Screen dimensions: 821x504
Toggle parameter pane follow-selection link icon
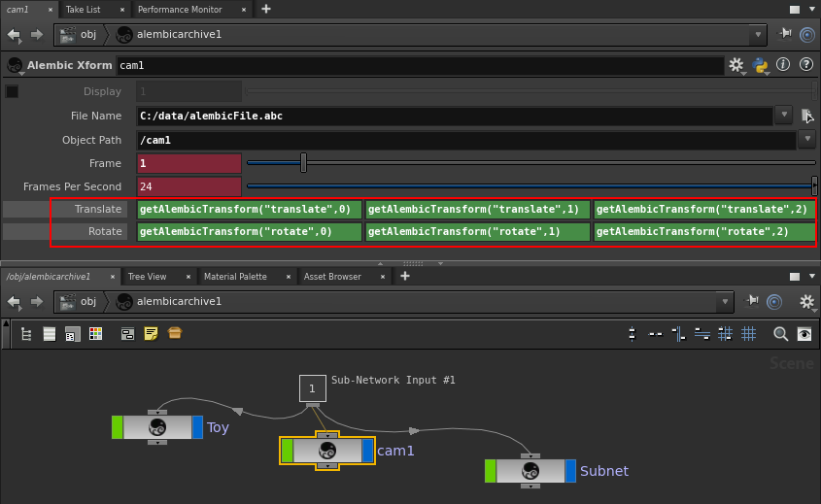[x=807, y=35]
